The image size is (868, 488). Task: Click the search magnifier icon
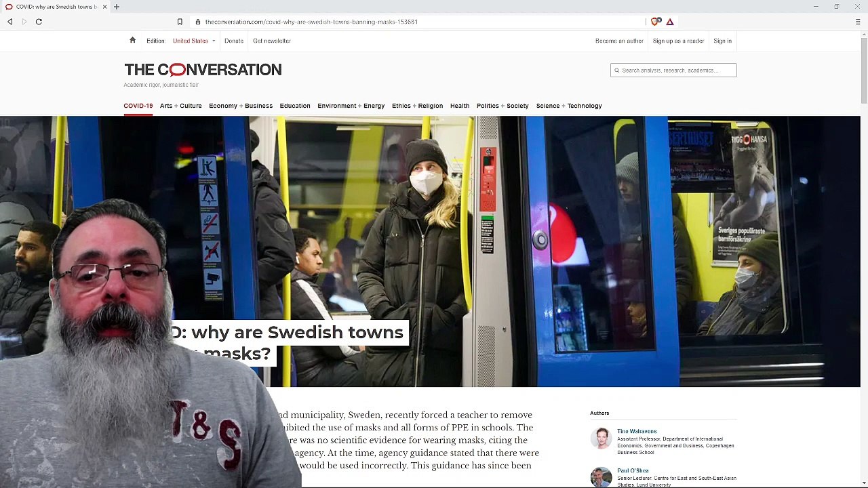tap(616, 70)
